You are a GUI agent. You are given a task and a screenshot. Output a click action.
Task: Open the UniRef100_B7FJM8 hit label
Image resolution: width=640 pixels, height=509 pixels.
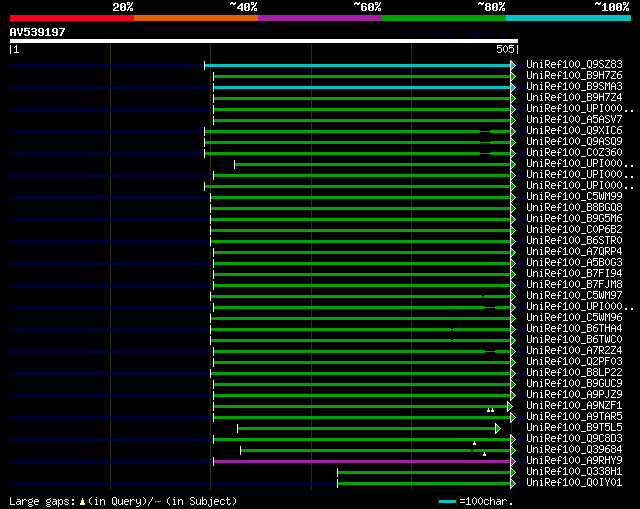pos(574,285)
